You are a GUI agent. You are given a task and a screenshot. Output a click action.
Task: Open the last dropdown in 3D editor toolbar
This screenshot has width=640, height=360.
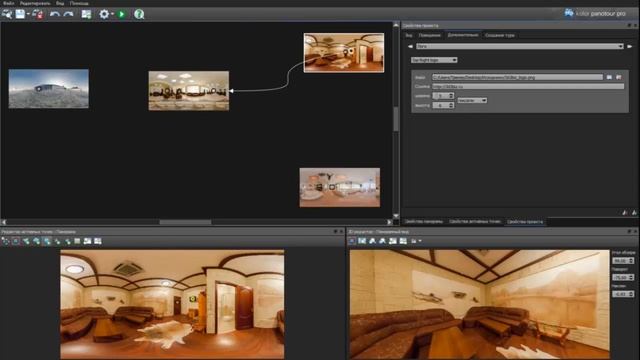tap(416, 241)
